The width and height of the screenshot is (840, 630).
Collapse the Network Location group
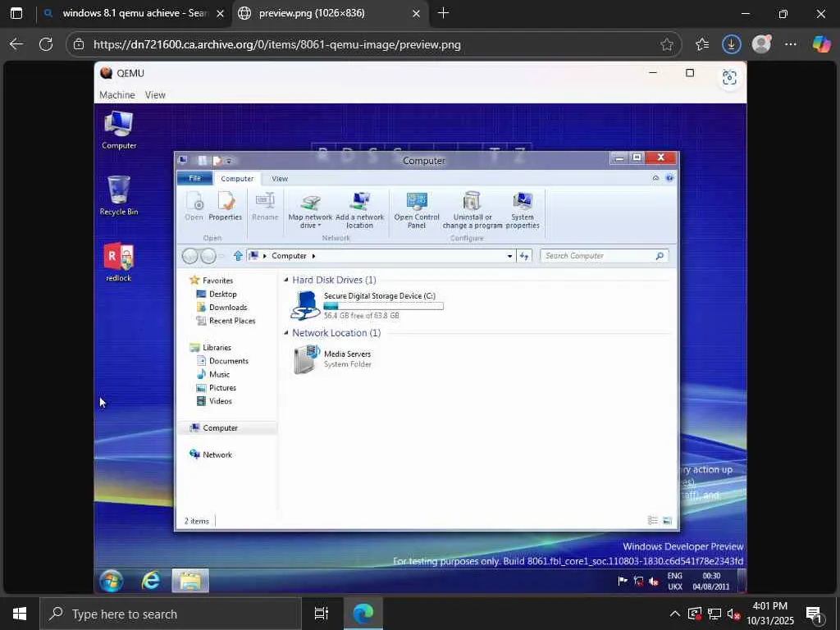(x=286, y=333)
